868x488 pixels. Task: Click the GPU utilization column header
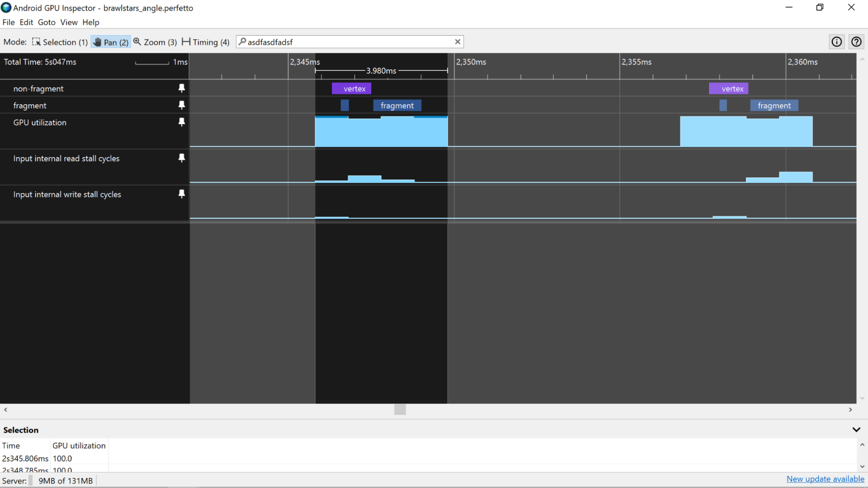[x=79, y=445]
